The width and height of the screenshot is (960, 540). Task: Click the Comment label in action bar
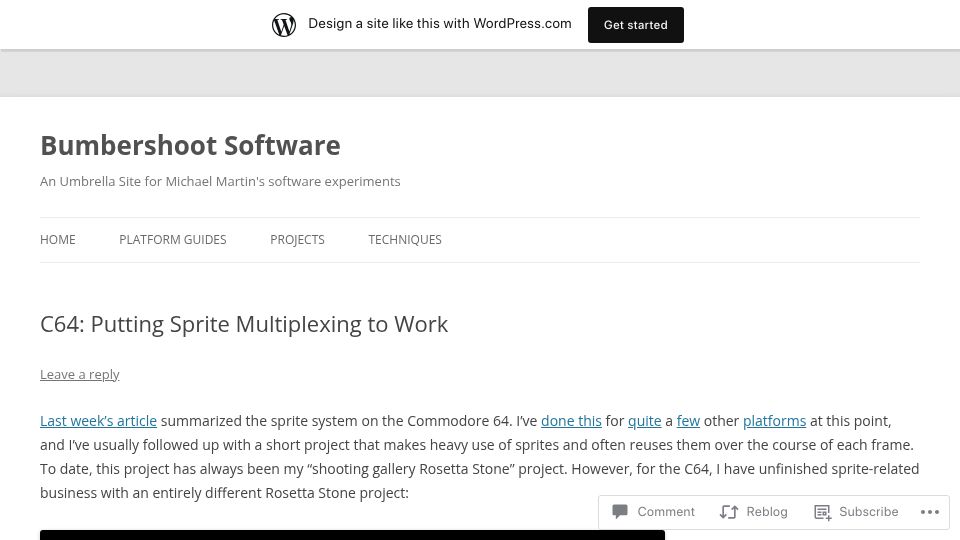click(666, 512)
